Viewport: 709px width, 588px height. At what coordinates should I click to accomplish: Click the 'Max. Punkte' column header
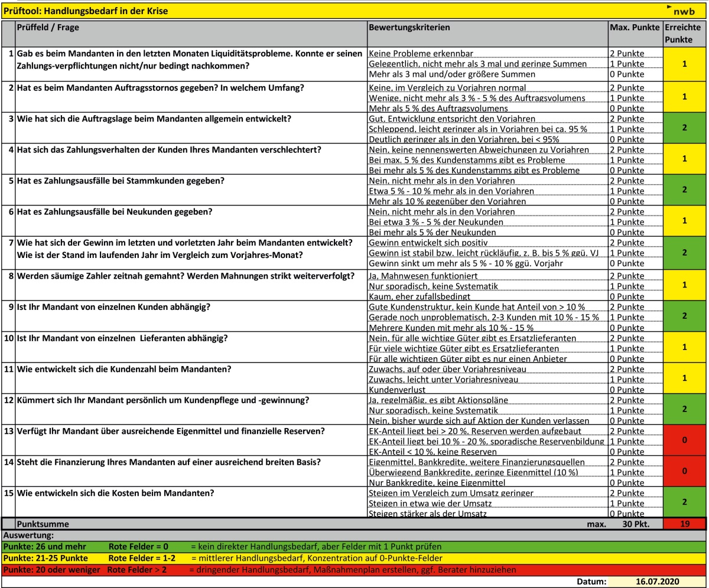coord(634,28)
